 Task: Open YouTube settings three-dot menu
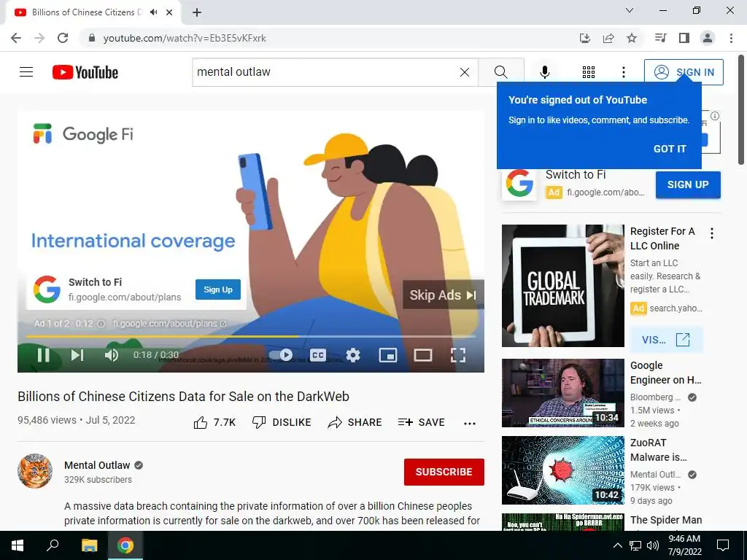[x=623, y=72]
